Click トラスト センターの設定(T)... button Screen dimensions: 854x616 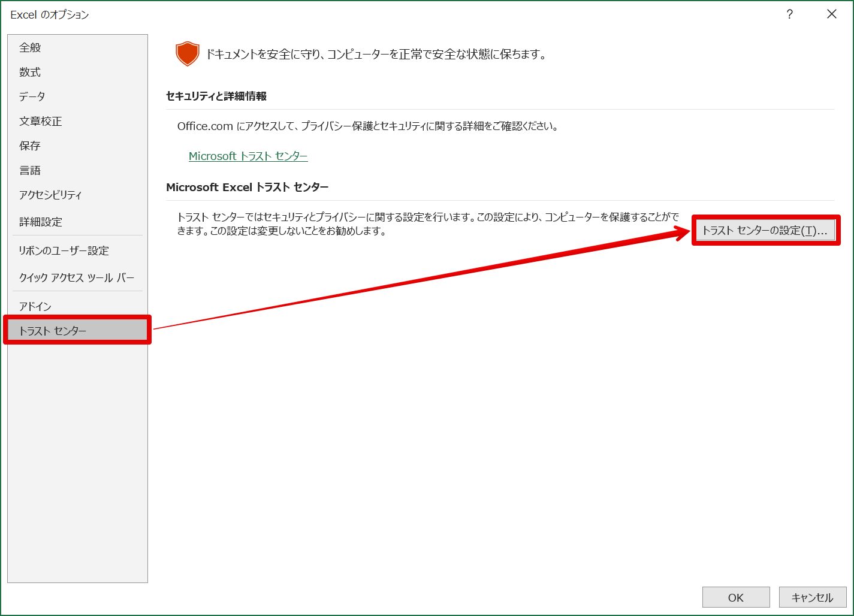coord(765,230)
